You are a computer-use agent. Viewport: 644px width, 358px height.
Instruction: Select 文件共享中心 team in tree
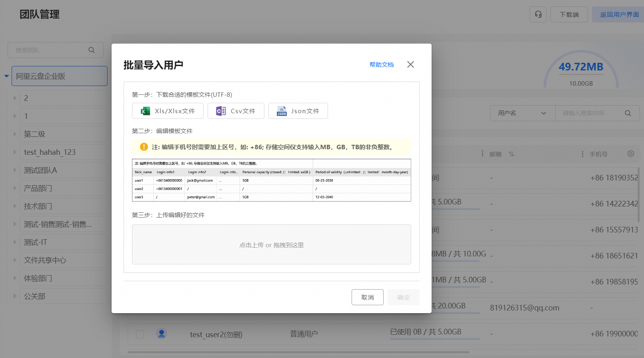(x=63, y=260)
